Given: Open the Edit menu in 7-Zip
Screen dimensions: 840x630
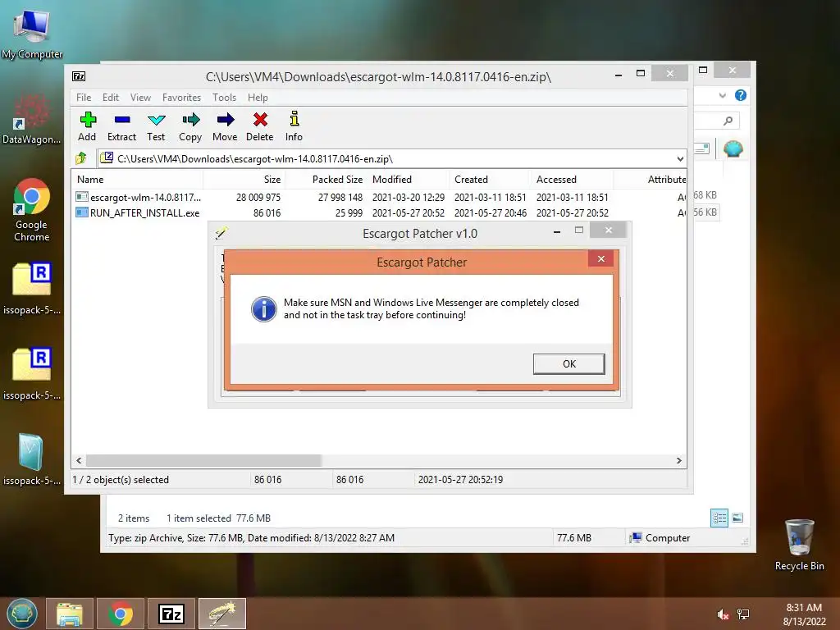Looking at the screenshot, I should (x=111, y=98).
